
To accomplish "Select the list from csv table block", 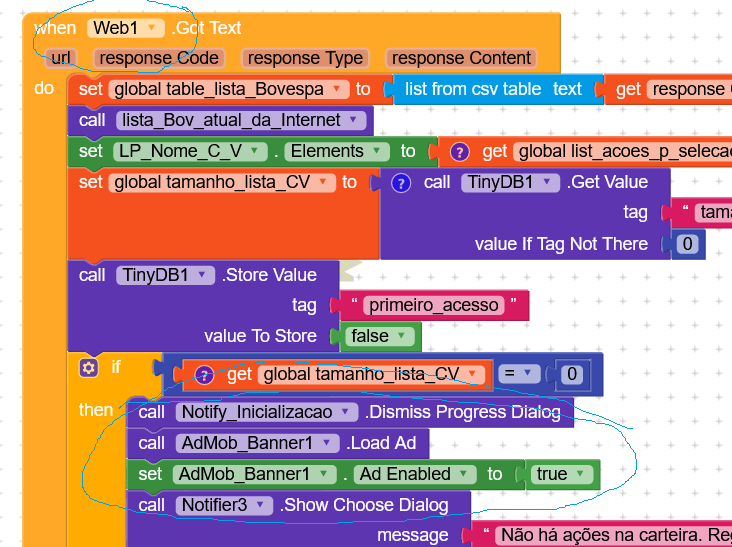I will (x=498, y=89).
